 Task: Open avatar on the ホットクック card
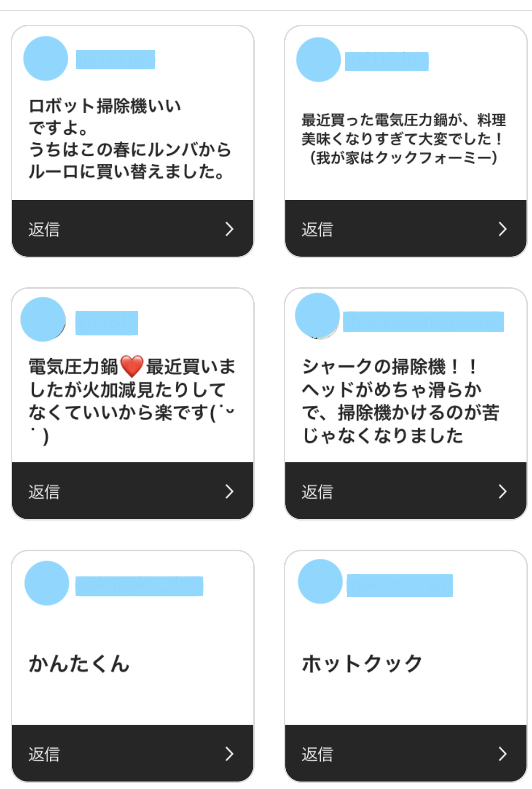pos(320,581)
